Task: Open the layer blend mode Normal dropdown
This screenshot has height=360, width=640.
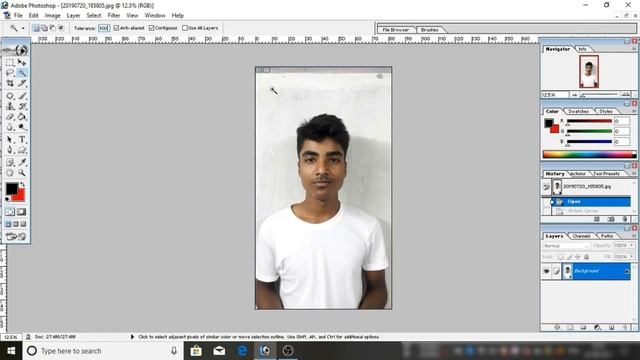Action: pyautogui.click(x=566, y=246)
